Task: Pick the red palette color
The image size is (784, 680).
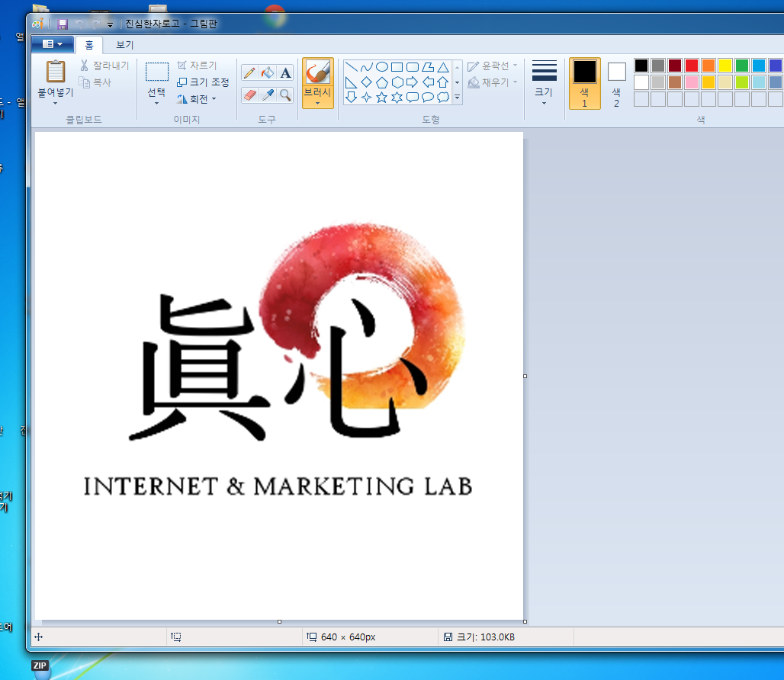Action: click(x=692, y=66)
